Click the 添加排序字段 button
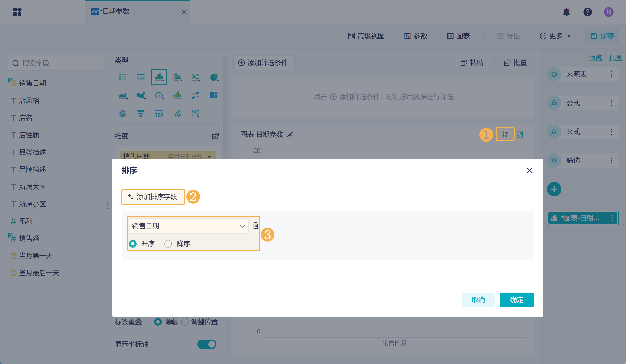The height and width of the screenshot is (364, 626). click(153, 197)
